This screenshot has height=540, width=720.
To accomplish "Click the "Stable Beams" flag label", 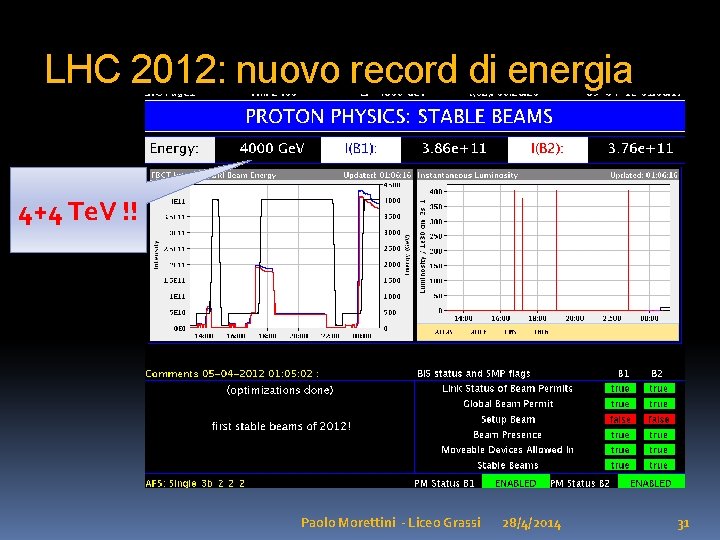I will pos(507,465).
